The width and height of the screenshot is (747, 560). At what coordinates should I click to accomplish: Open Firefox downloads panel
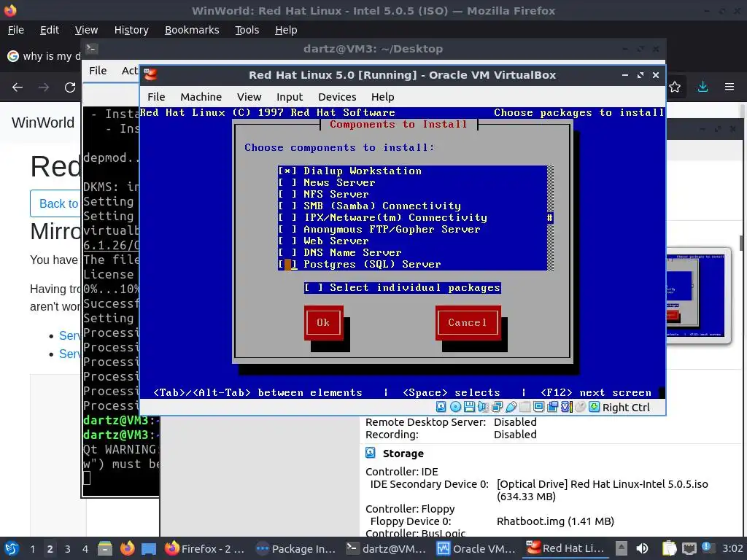(x=703, y=87)
